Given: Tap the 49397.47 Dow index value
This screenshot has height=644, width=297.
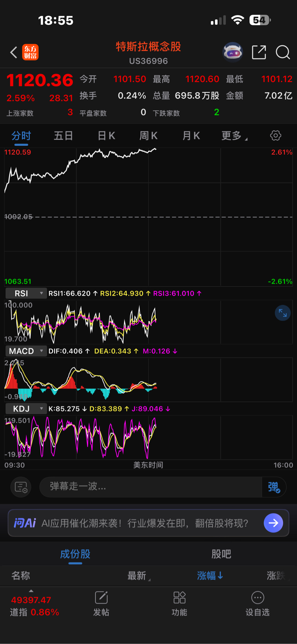Looking at the screenshot, I should click(31, 600).
